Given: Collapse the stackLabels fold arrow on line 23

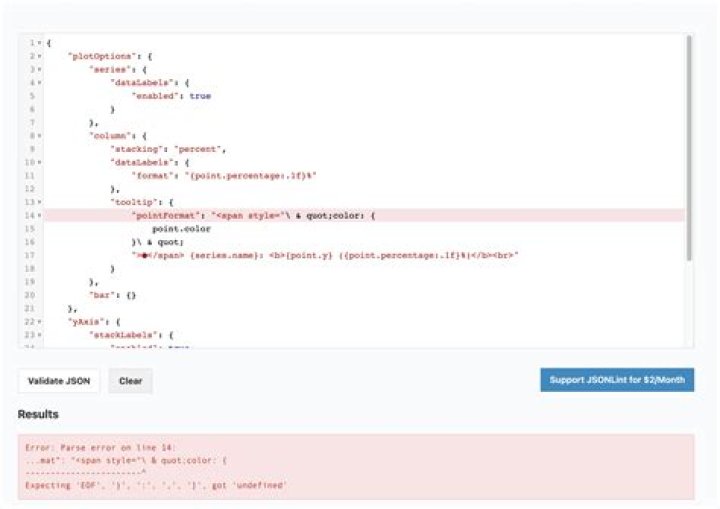Looking at the screenshot, I should pos(39,335).
